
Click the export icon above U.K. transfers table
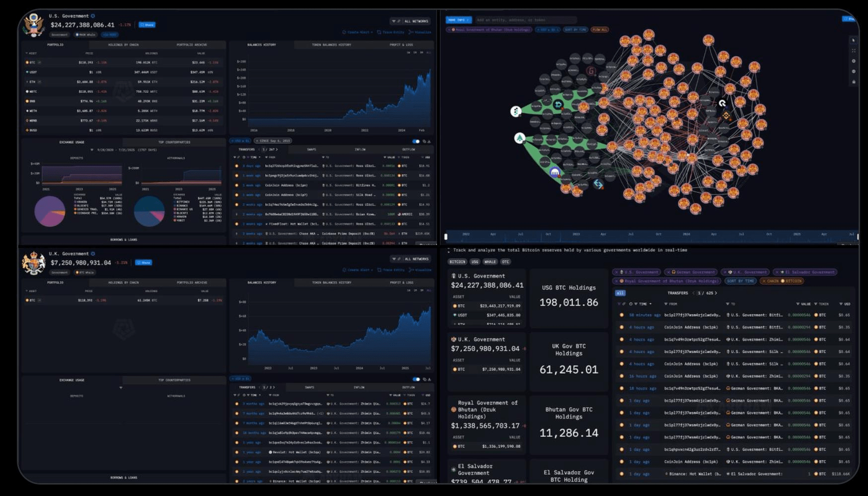tap(429, 379)
